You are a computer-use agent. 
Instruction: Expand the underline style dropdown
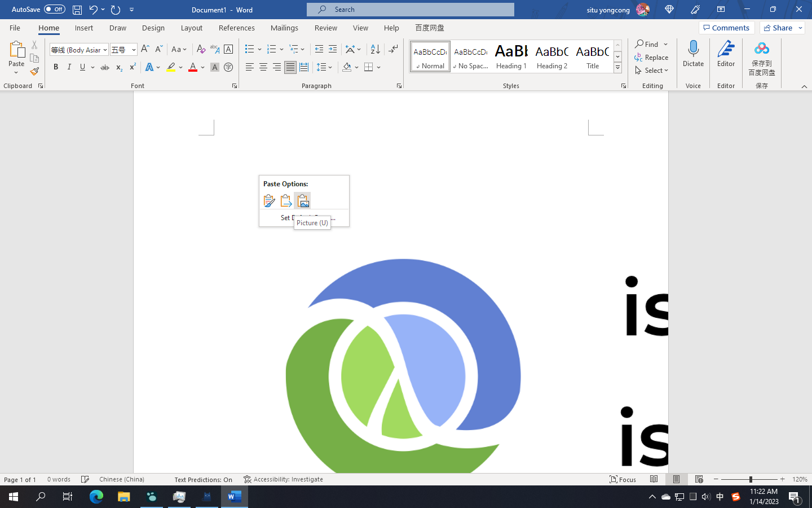pos(92,67)
